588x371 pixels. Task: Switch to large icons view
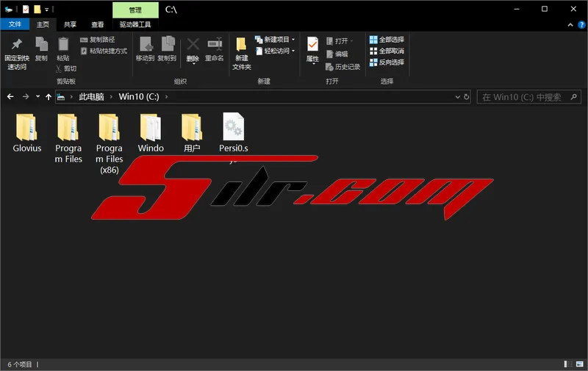pos(580,364)
